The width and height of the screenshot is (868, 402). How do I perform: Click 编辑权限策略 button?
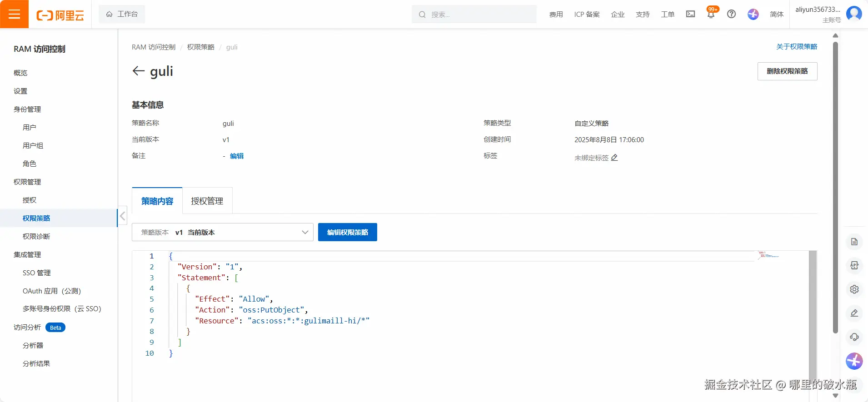tap(348, 232)
